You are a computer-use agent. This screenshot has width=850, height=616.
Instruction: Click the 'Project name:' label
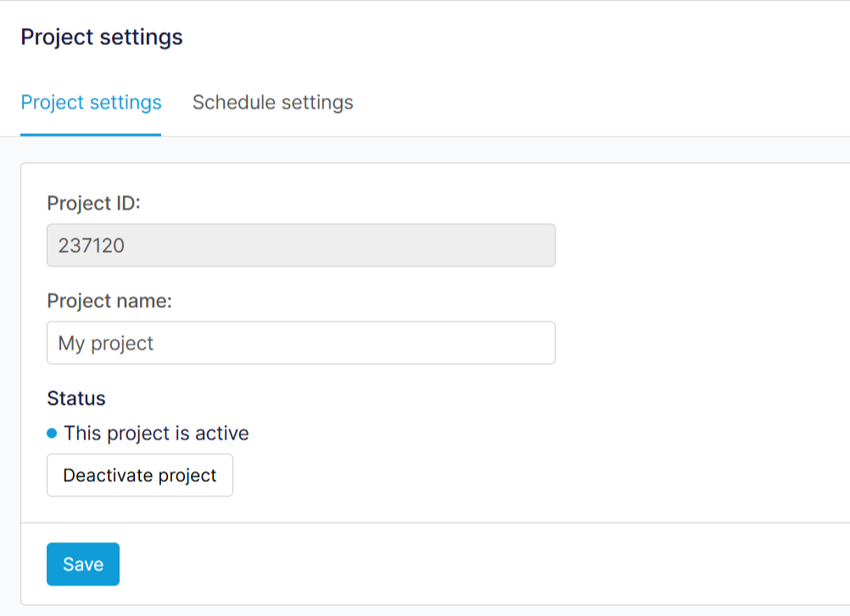click(x=109, y=301)
